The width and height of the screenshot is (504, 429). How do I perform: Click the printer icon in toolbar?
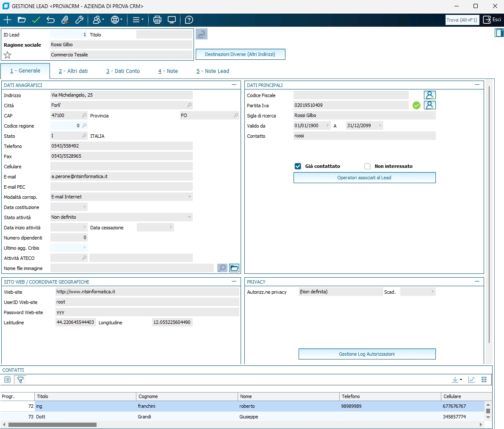click(x=157, y=20)
